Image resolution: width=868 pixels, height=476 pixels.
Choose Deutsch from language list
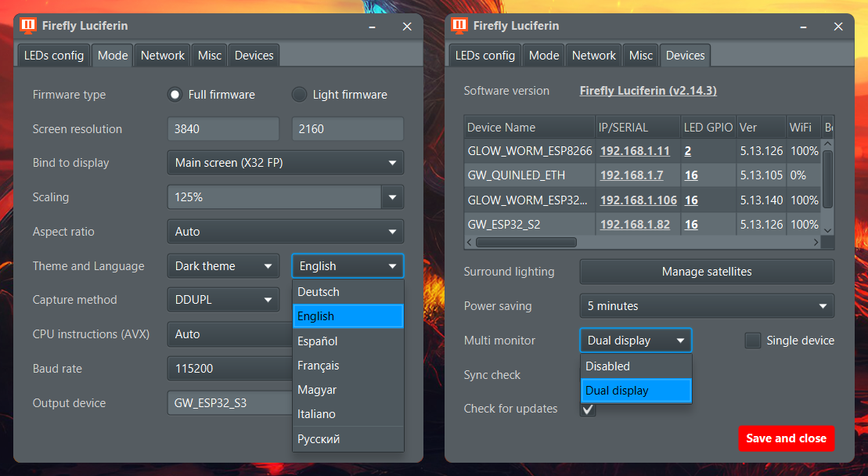pyautogui.click(x=348, y=292)
